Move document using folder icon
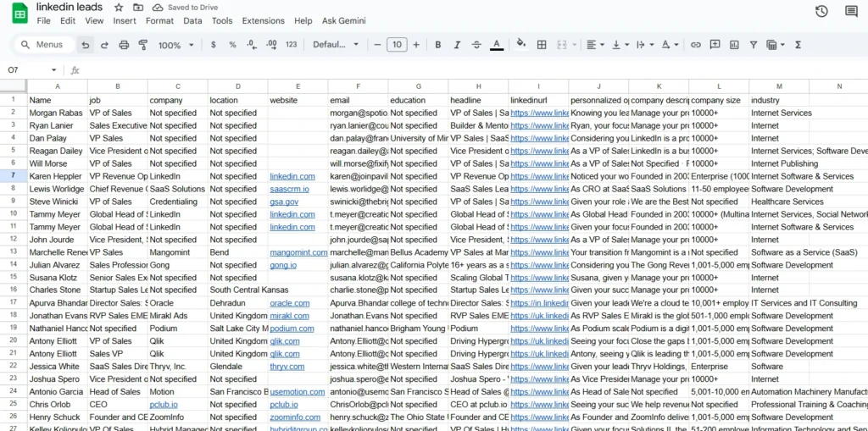 138,8
